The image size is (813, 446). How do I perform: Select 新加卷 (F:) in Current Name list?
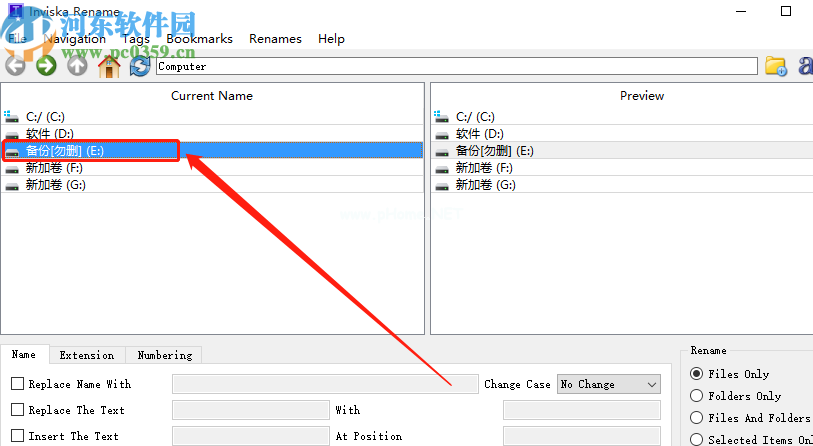point(54,168)
